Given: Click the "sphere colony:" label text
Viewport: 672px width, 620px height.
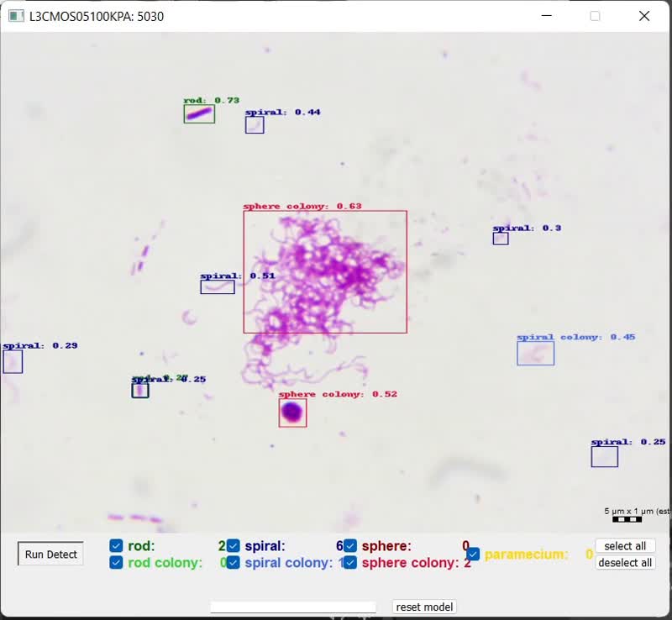Looking at the screenshot, I should [410, 563].
